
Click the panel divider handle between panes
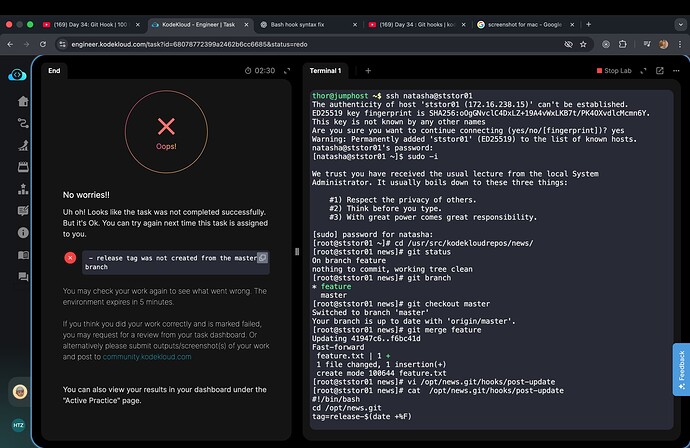pyautogui.click(x=297, y=252)
